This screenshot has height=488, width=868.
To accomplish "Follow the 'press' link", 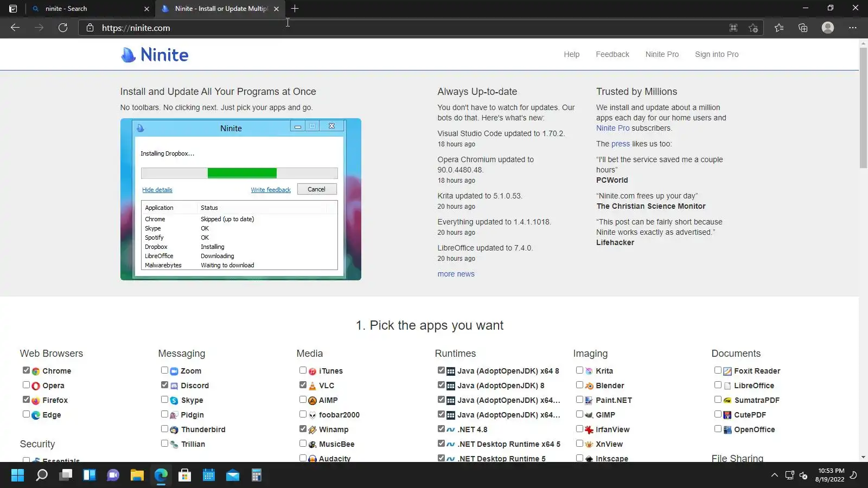I will pos(621,144).
